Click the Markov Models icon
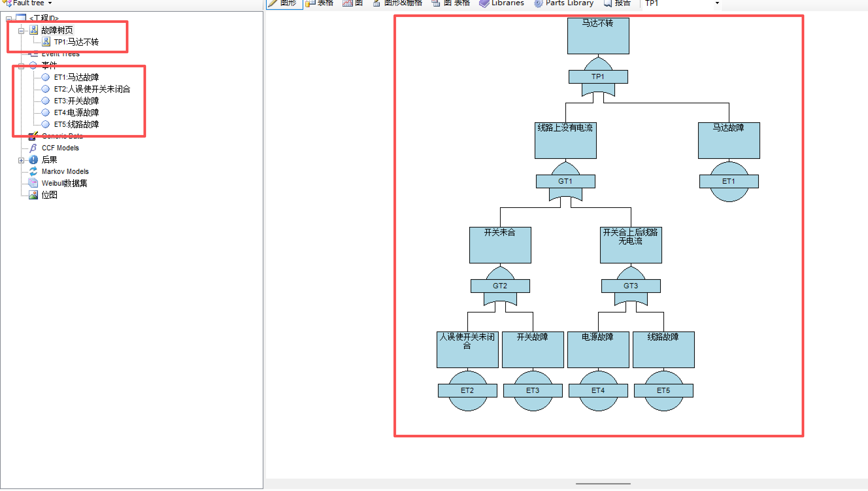This screenshot has width=868, height=491. [x=33, y=172]
